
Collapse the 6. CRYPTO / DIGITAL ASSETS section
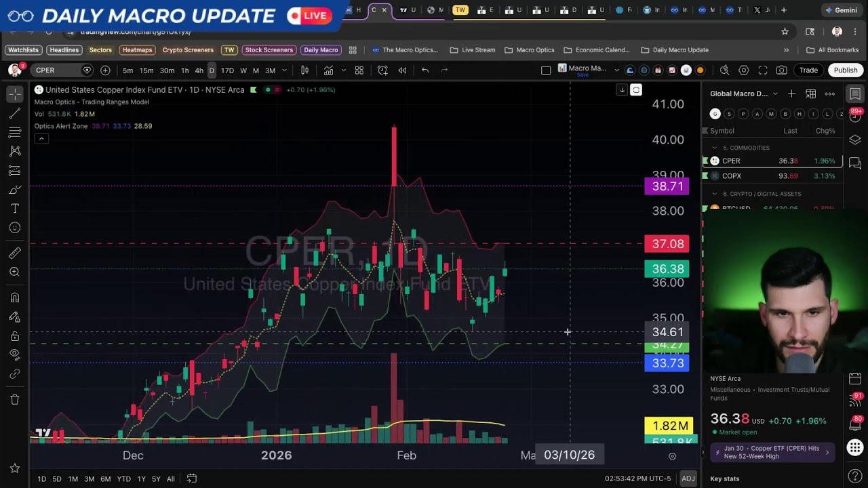pos(714,194)
